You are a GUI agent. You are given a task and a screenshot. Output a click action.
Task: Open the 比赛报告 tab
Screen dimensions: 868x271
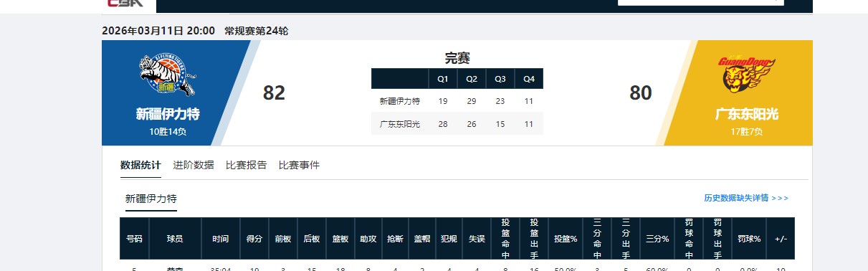[x=247, y=165]
